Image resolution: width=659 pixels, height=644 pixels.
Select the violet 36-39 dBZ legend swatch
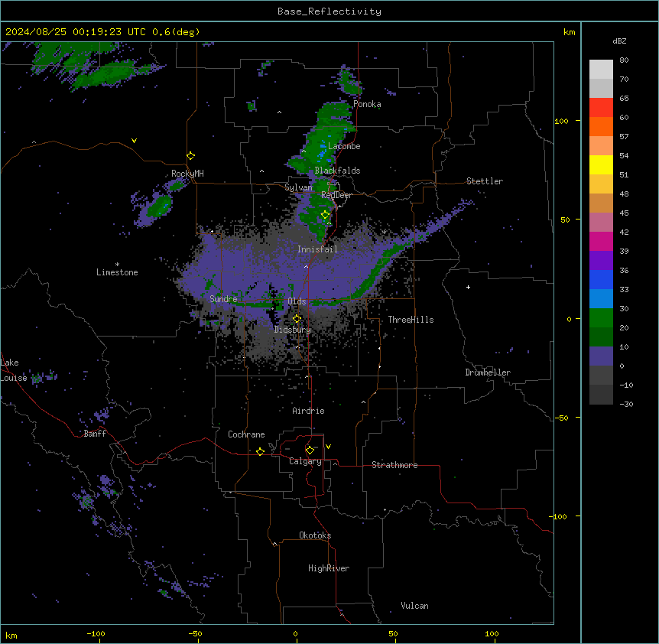[x=601, y=261]
